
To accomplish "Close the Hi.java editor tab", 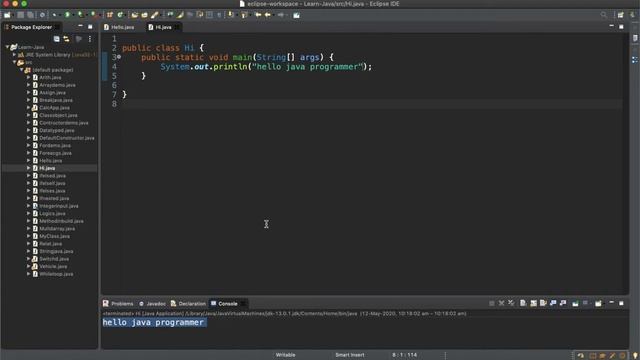I will [177, 27].
